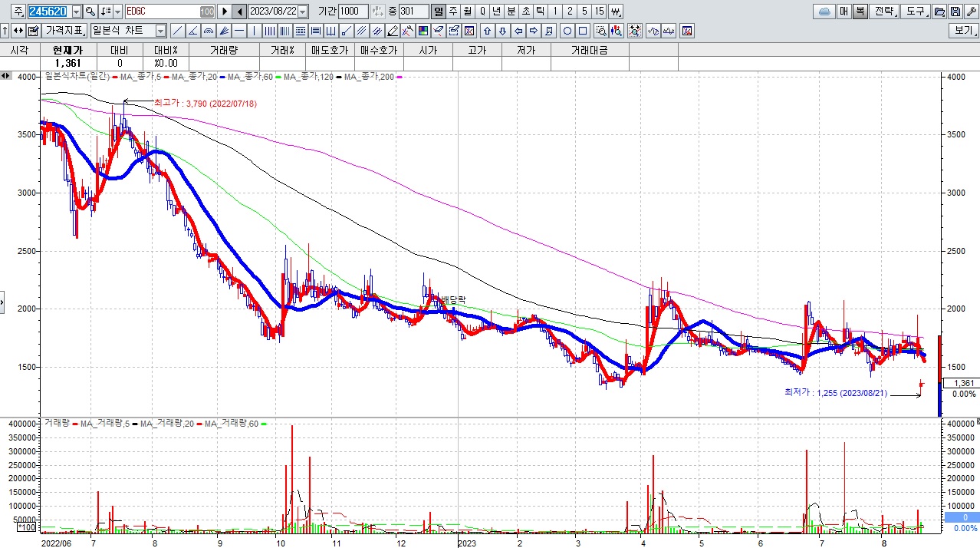Toggle the daily 일 period button
This screenshot has height=548, width=980.
[438, 12]
